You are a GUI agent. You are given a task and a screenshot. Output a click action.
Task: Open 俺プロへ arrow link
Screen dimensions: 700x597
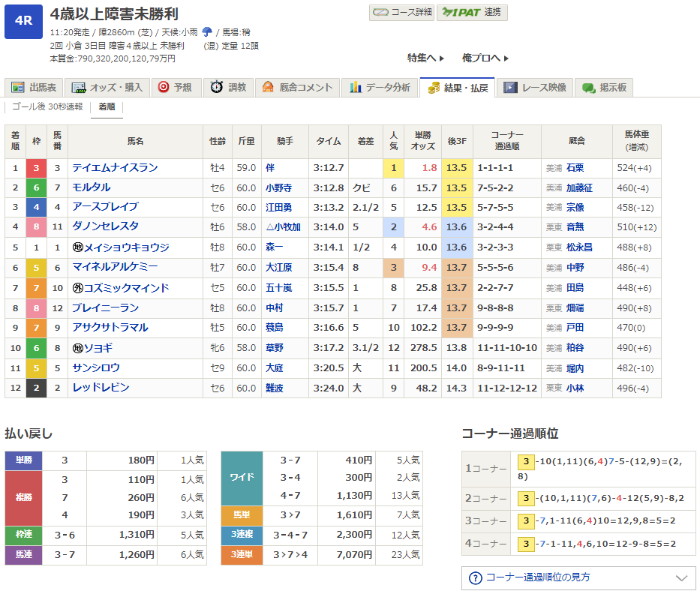tap(485, 58)
